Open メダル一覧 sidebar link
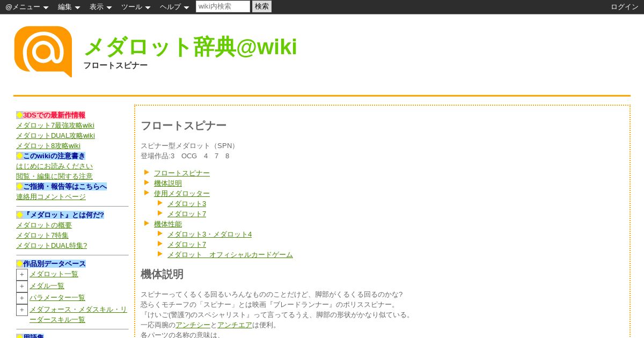This screenshot has height=338, width=644. [x=47, y=286]
